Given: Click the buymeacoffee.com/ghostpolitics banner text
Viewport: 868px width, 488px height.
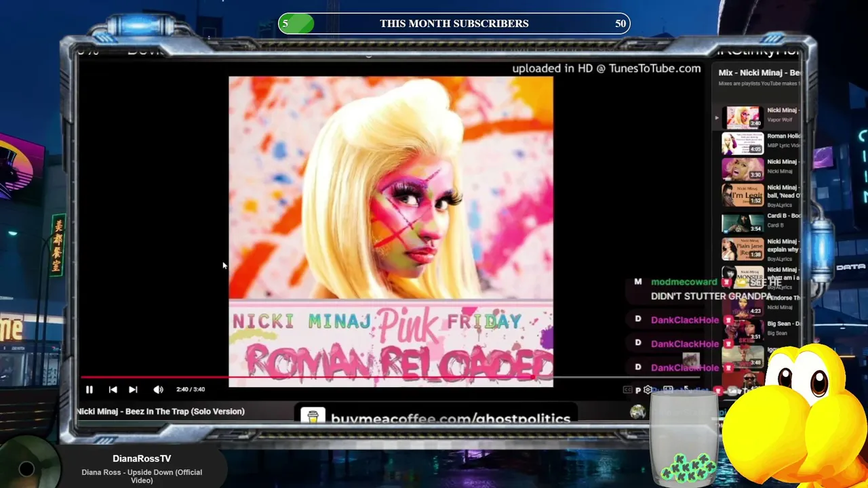Looking at the screenshot, I should [x=450, y=419].
